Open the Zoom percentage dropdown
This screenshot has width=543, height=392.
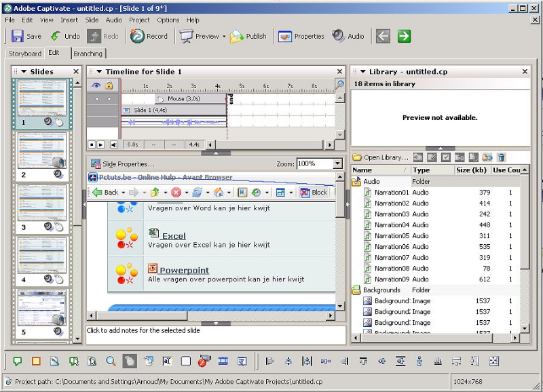point(337,164)
